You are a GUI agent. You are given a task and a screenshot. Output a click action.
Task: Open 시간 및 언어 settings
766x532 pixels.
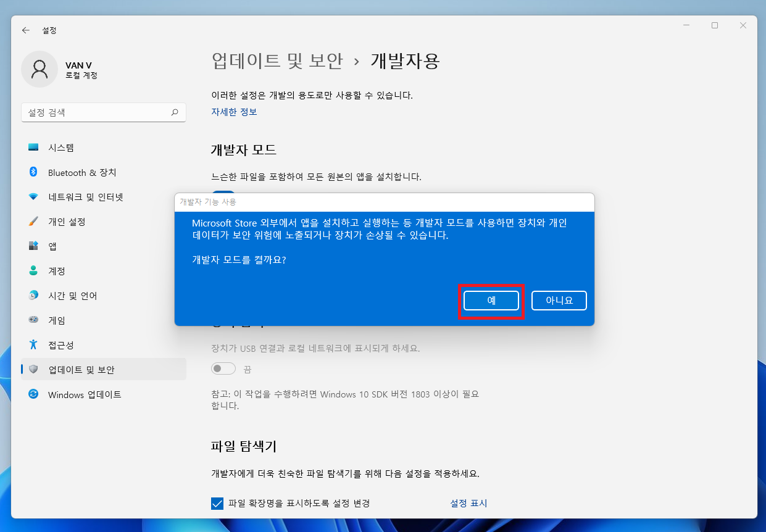coord(104,296)
